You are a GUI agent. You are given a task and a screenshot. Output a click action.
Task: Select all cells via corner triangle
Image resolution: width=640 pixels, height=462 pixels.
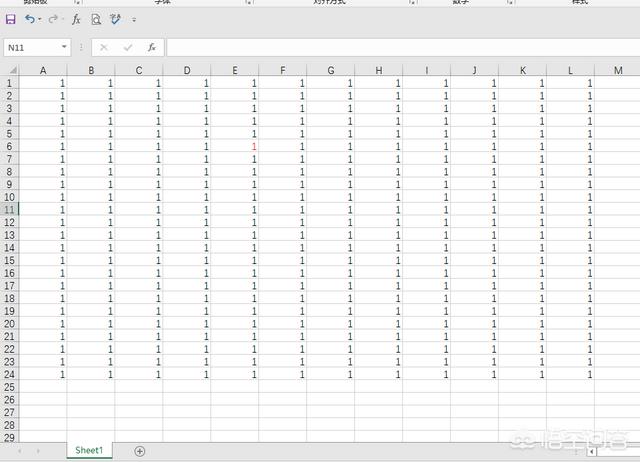click(13, 70)
